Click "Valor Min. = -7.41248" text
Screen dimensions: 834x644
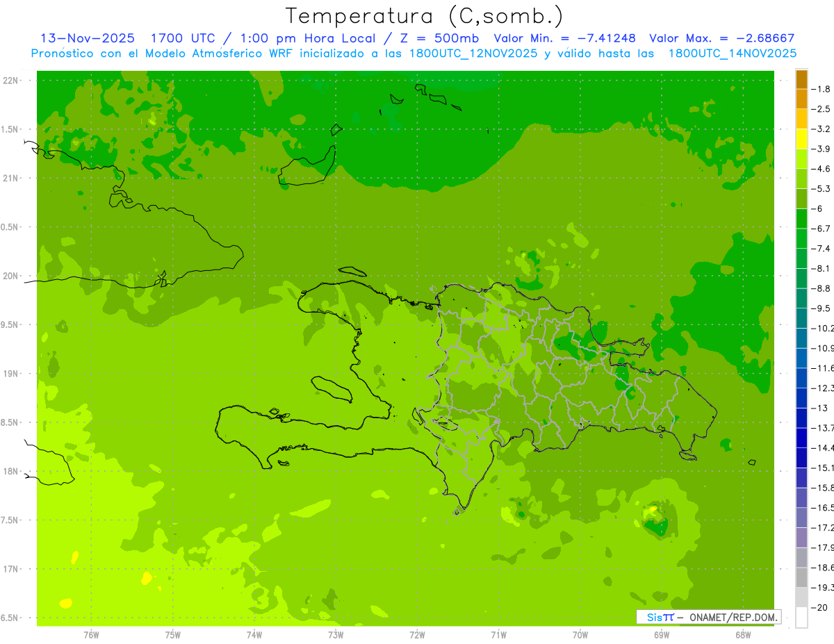[x=565, y=38]
